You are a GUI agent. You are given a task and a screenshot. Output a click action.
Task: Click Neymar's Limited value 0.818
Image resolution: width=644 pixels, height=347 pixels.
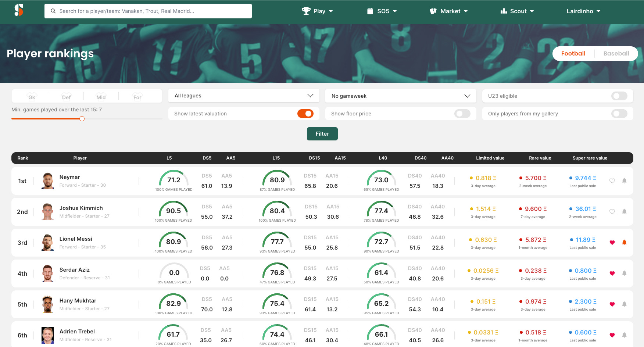point(483,178)
